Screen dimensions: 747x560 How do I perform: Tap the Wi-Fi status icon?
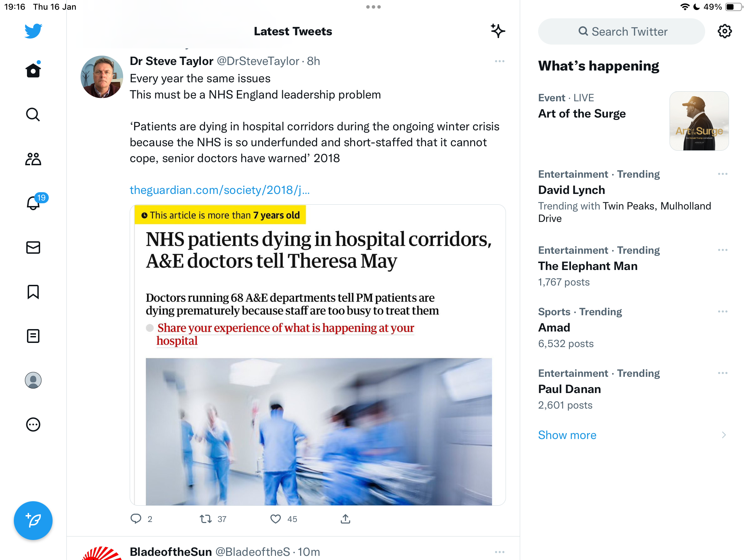coord(685,7)
